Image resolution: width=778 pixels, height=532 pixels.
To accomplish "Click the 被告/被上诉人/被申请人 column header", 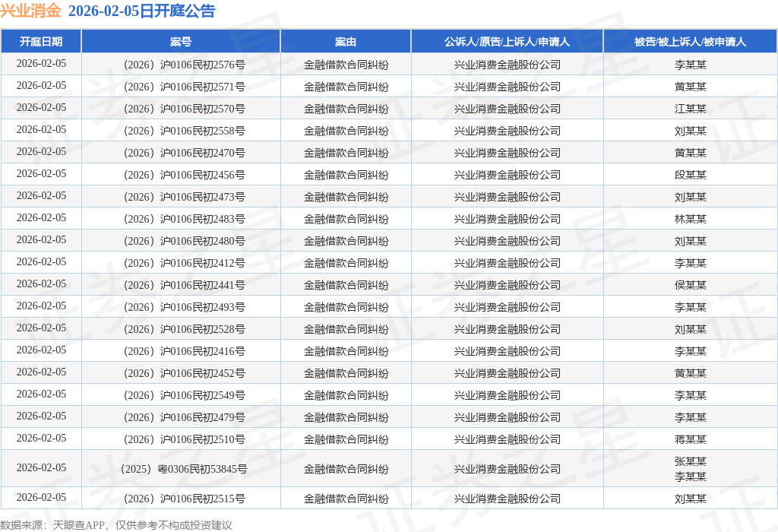I will pyautogui.click(x=690, y=42).
